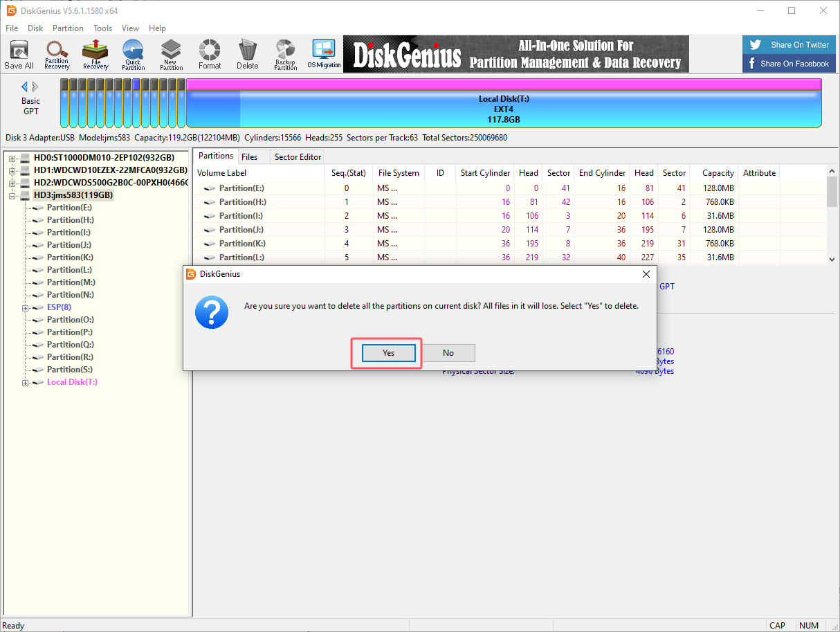
Task: Go to previous disk with left arrow
Action: pos(25,87)
